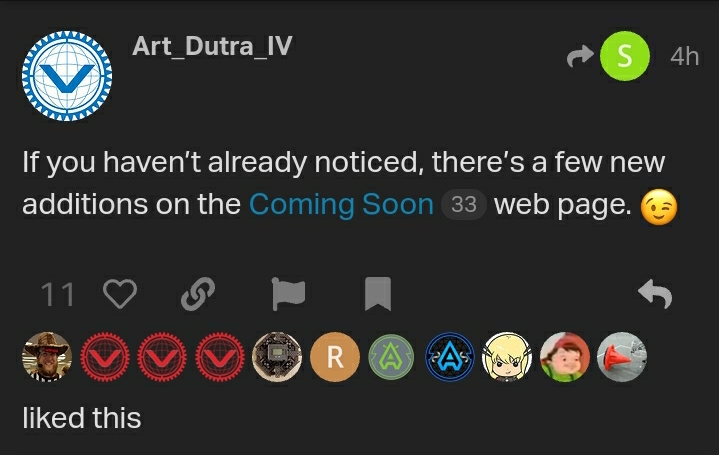The width and height of the screenshot is (719, 455).
Task: Open red traffic cone avatar
Action: point(622,357)
